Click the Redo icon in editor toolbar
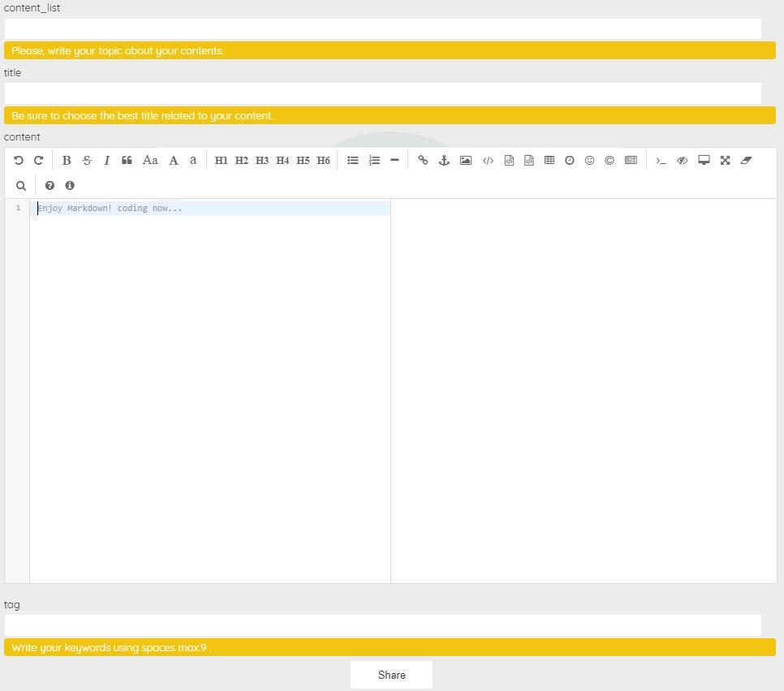Image resolution: width=784 pixels, height=691 pixels. pyautogui.click(x=38, y=160)
